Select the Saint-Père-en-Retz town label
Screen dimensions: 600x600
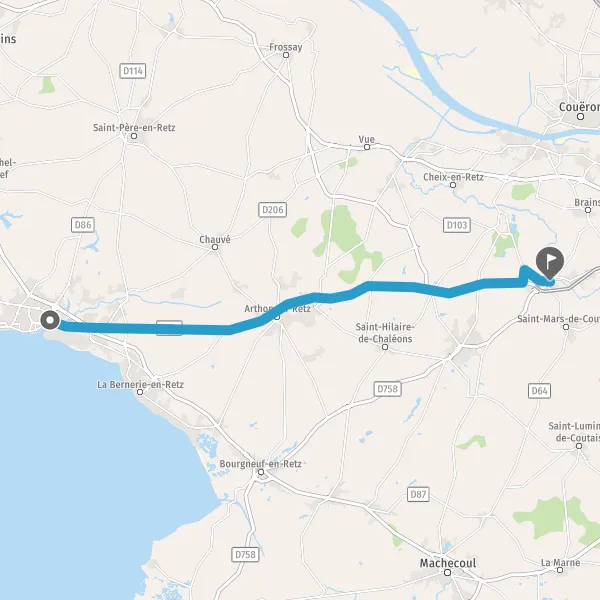[x=134, y=127]
